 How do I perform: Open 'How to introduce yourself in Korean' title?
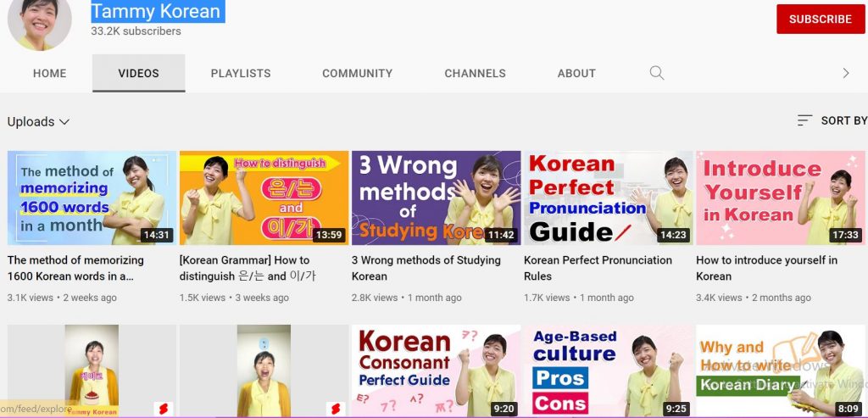[766, 268]
